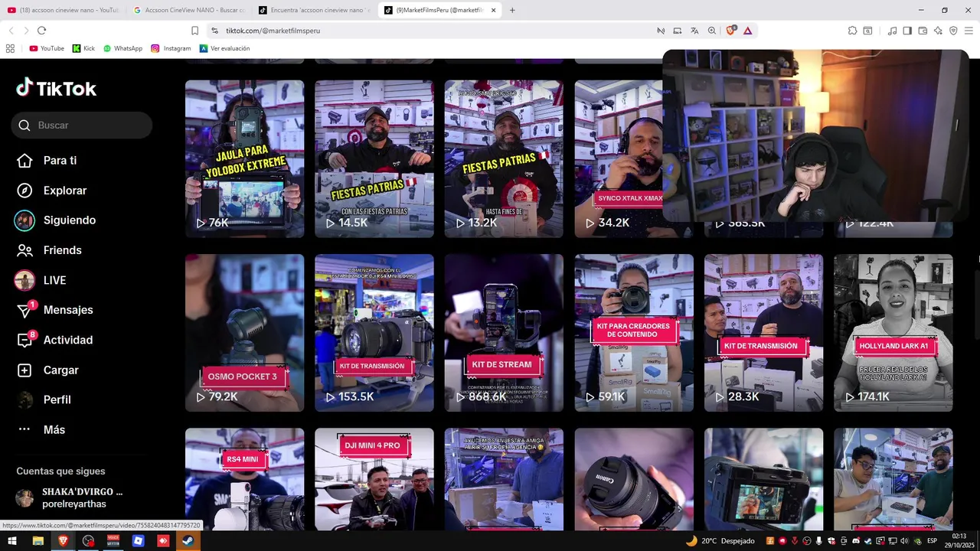Open the Canon lens video thumbnail
Image resolution: width=980 pixels, height=551 pixels.
coord(634,479)
